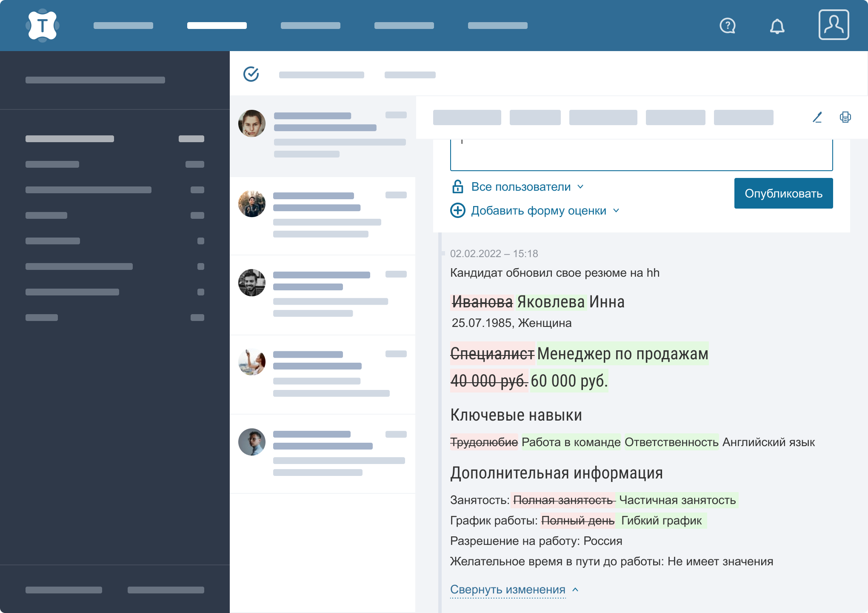The width and height of the screenshot is (868, 613).
Task: Click inside the comment text field
Action: click(x=641, y=155)
